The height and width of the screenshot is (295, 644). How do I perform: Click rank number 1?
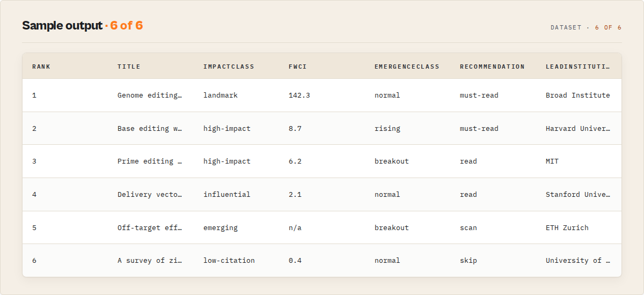point(34,95)
